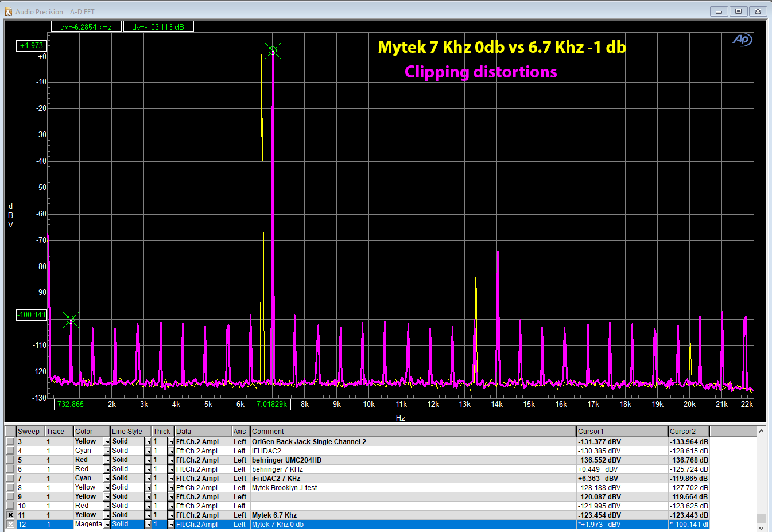Open the Line Style dropdown for sweep 7
The height and width of the screenshot is (532, 772).
coord(148,479)
